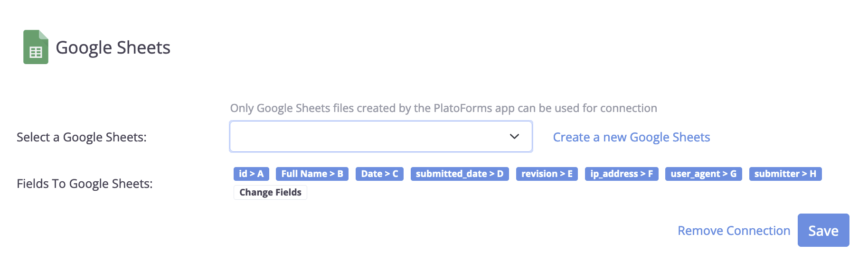Open the Select a Google Sheets dropdown

(x=380, y=137)
